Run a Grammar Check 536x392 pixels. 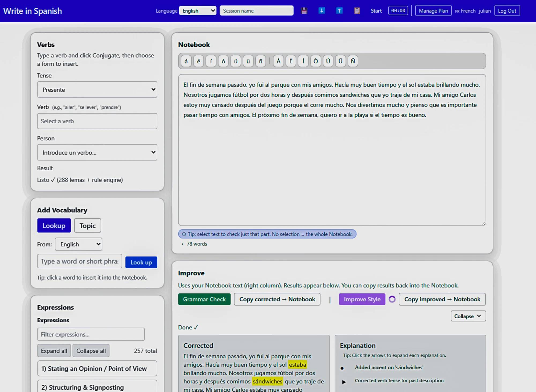tap(204, 299)
